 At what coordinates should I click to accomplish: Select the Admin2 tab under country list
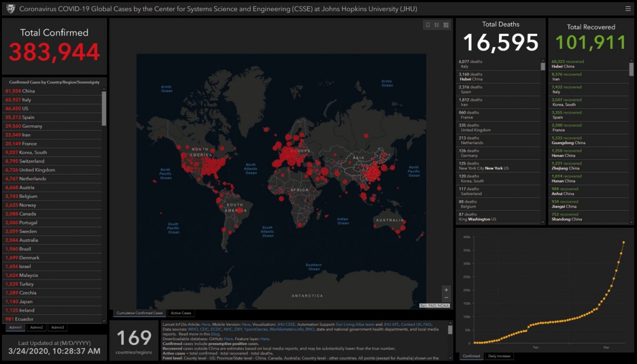(37, 327)
